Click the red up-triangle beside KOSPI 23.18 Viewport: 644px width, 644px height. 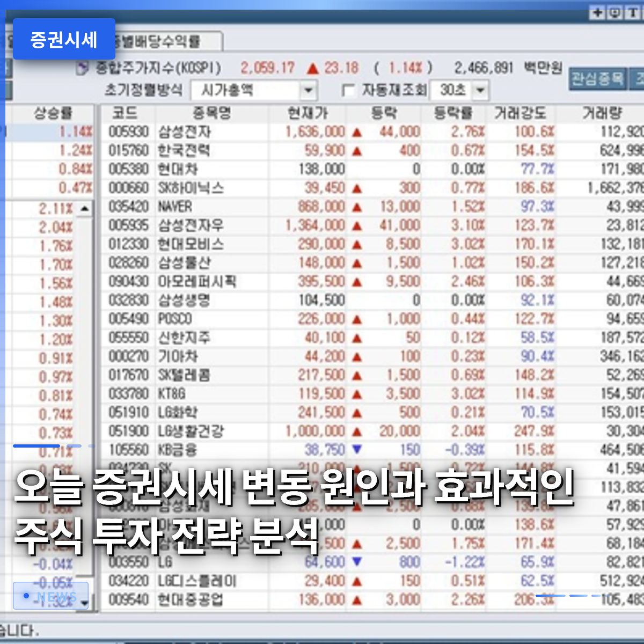tap(313, 69)
